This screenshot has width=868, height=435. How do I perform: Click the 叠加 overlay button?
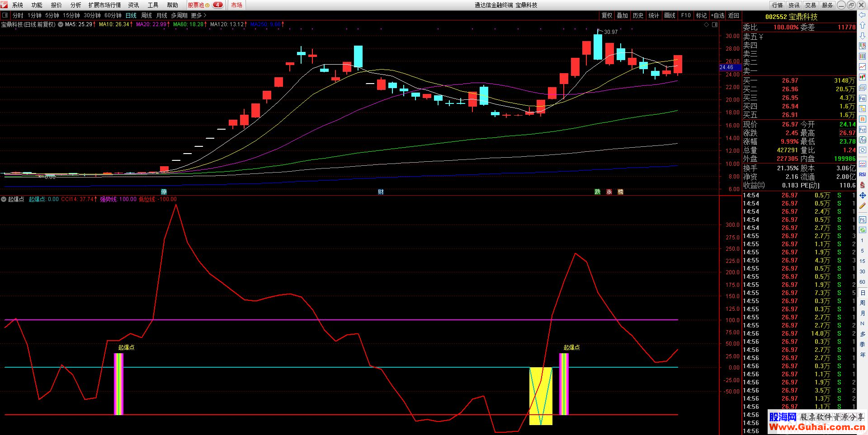click(623, 15)
